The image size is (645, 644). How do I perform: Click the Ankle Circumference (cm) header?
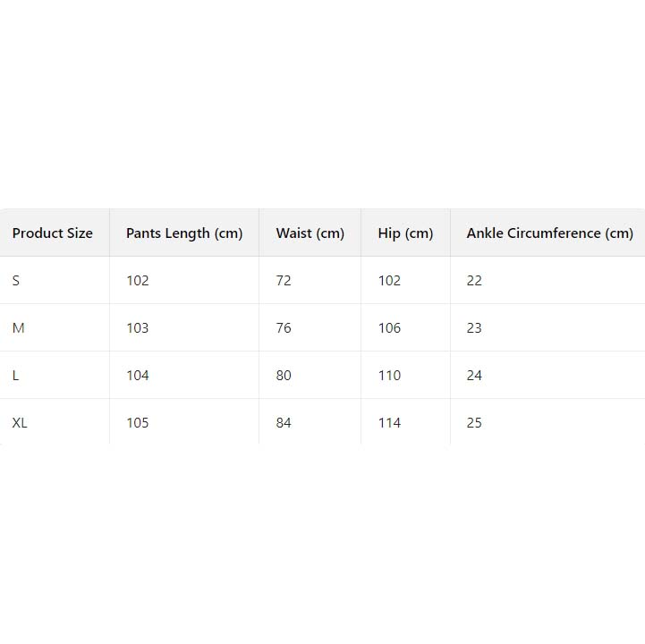[549, 233]
